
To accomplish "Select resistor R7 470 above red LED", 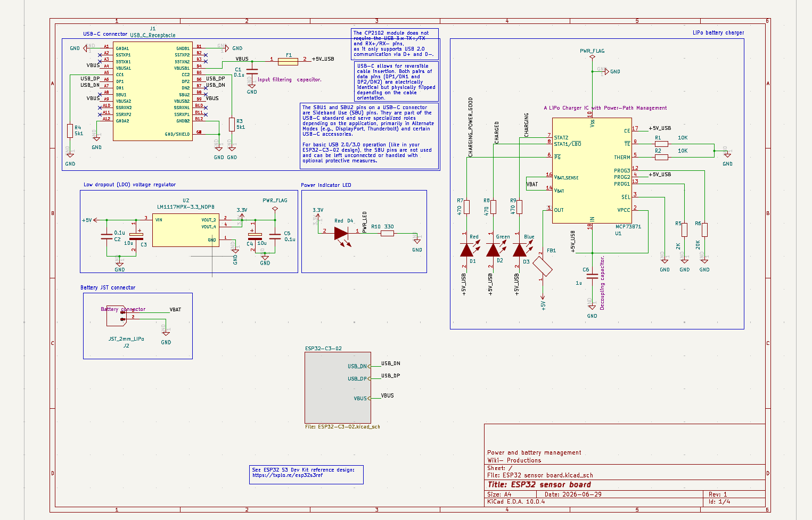I will pos(466,207).
